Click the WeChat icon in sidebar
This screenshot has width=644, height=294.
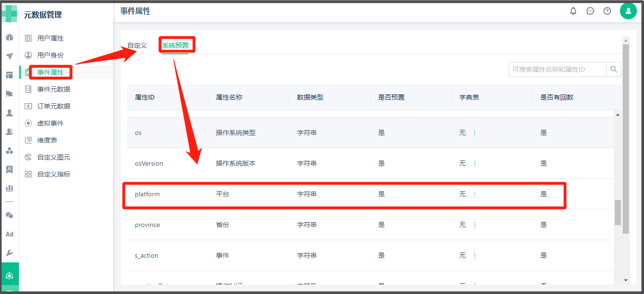pos(9,215)
